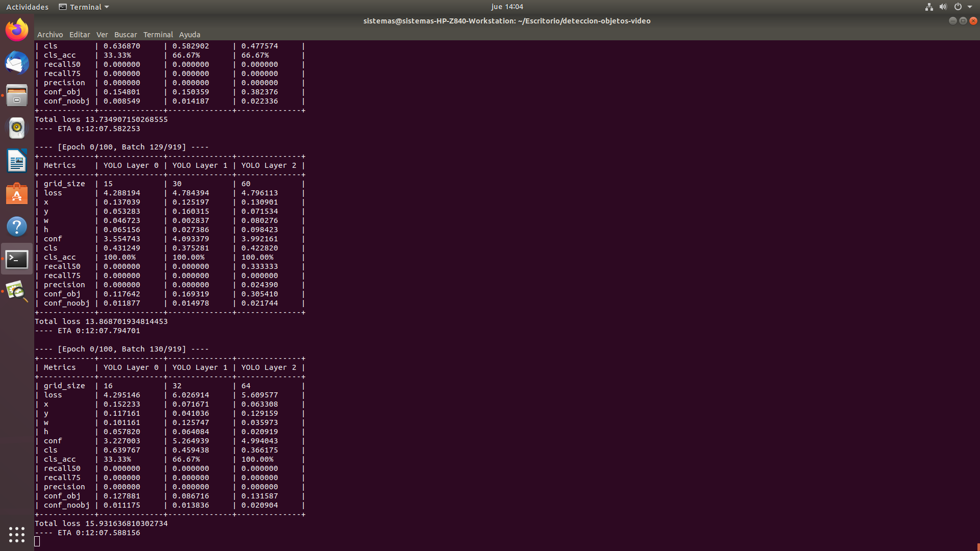Click the terminal cursor prompt line
This screenshot has height=551, width=980.
coord(37,541)
